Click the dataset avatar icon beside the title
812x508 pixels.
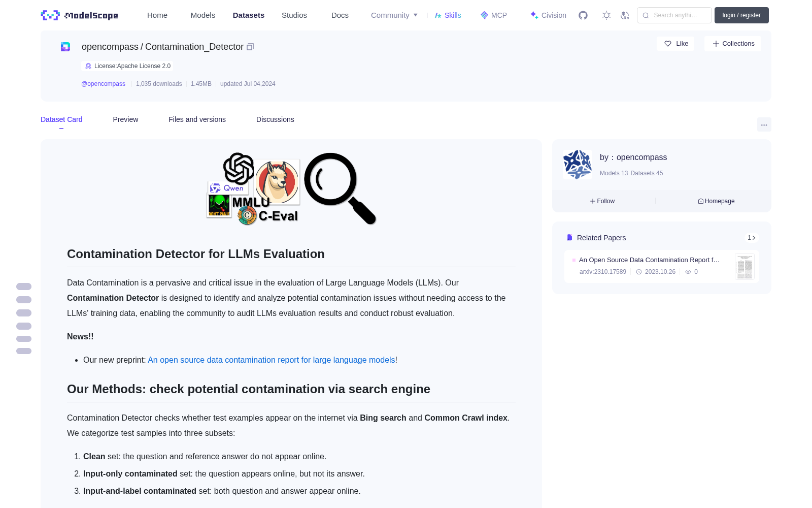point(65,47)
